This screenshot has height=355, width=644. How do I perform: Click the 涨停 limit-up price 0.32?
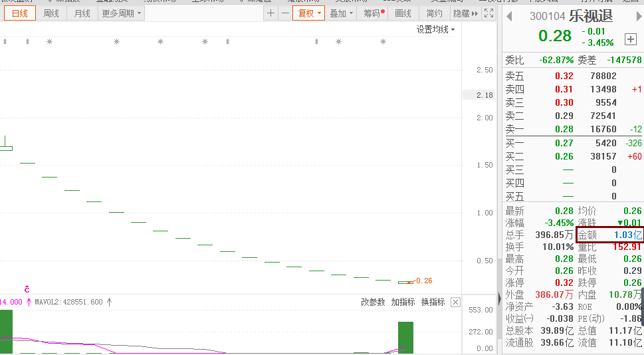pyautogui.click(x=564, y=283)
